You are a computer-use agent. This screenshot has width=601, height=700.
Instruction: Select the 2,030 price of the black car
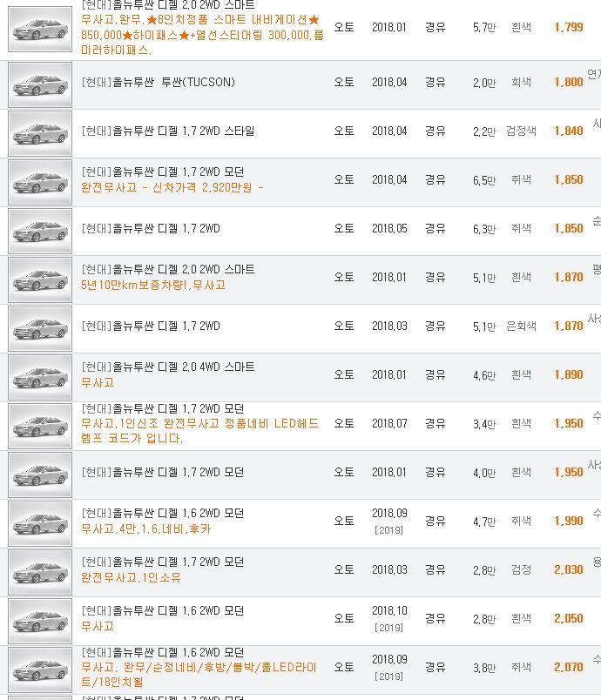tap(569, 569)
